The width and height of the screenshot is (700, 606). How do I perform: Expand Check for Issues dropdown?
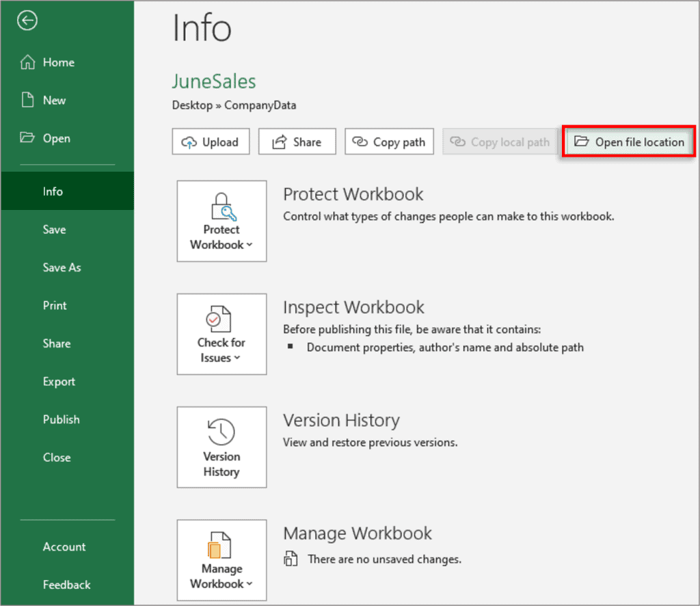tap(221, 334)
